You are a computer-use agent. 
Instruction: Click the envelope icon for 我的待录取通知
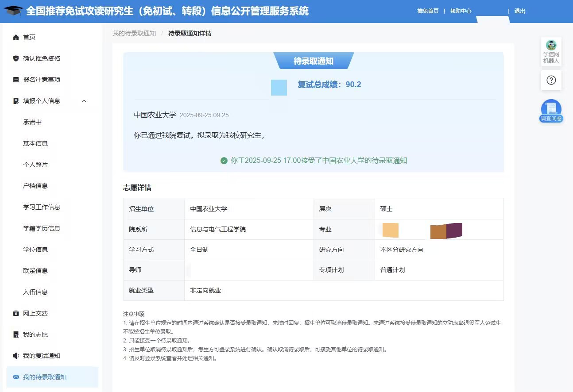(16, 377)
